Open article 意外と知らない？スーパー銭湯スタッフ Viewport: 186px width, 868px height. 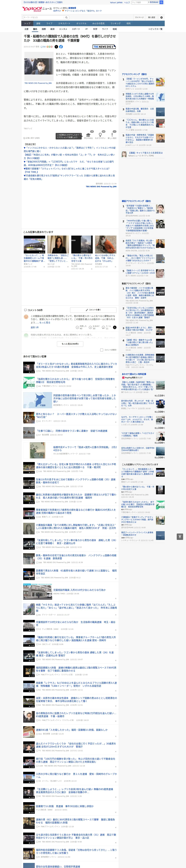click(x=76, y=415)
